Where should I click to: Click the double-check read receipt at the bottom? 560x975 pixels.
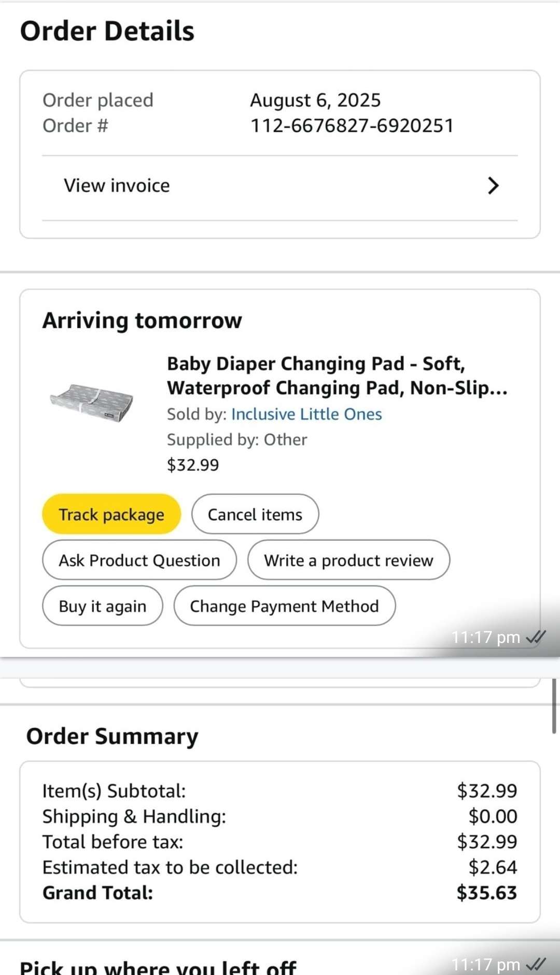tap(536, 964)
